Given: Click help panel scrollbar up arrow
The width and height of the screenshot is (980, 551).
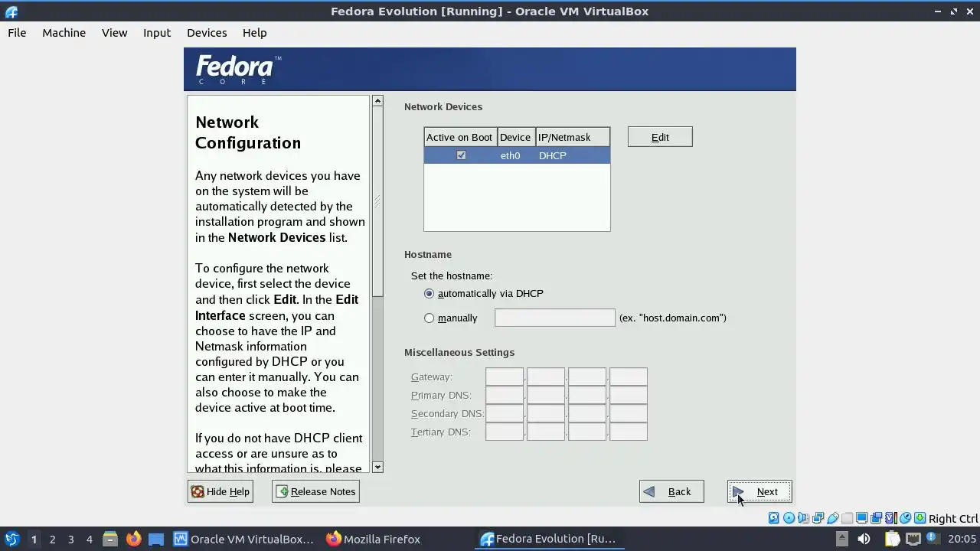Looking at the screenshot, I should point(377,101).
